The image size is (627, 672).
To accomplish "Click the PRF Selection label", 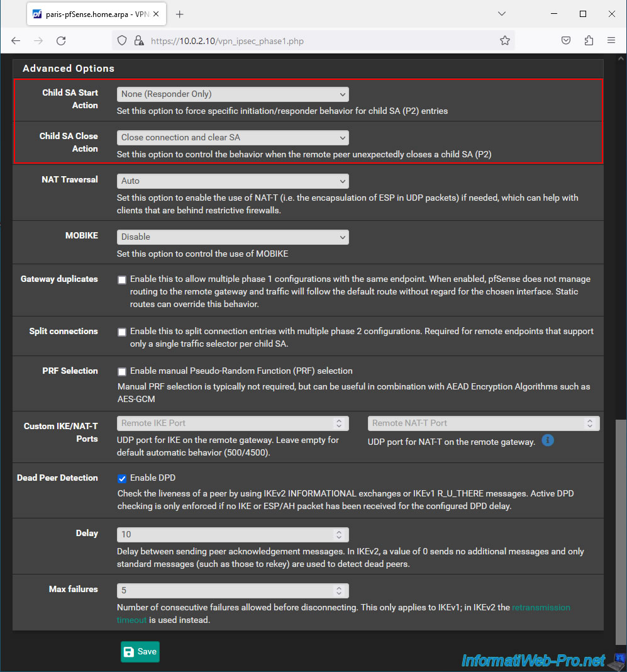I will point(70,371).
